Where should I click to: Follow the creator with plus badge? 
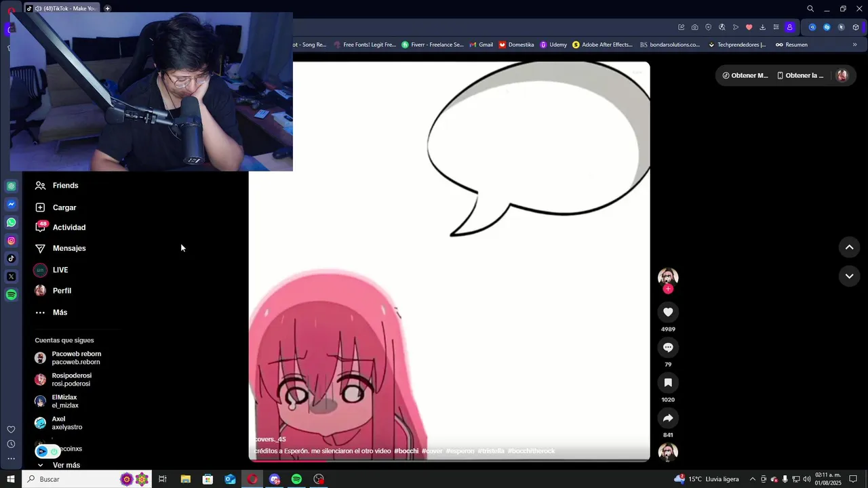[668, 289]
